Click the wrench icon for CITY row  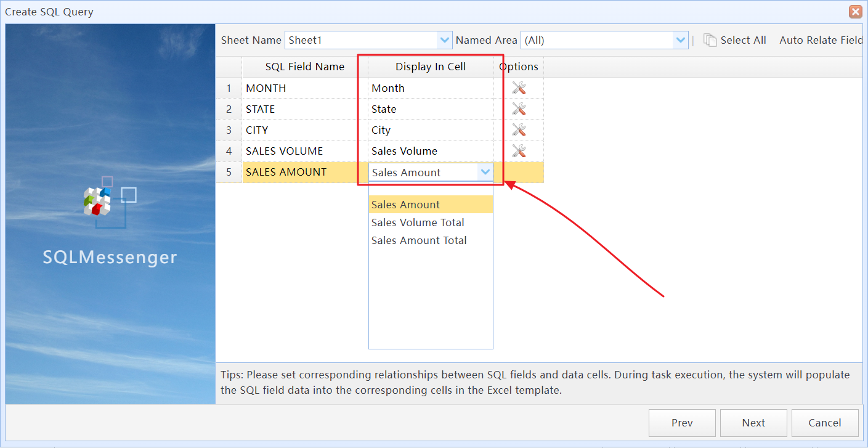519,130
